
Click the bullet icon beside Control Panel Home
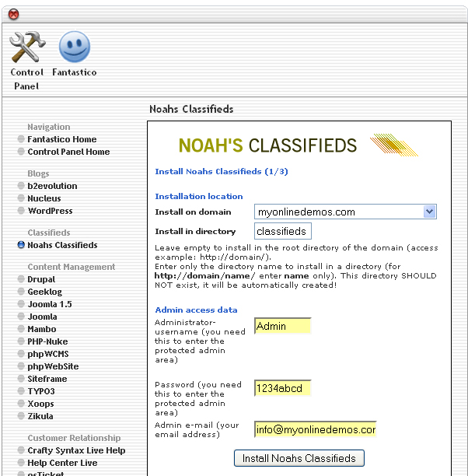[x=21, y=152]
